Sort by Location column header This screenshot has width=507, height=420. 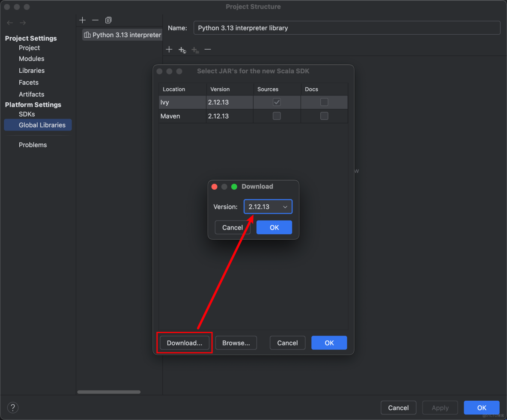(182, 89)
